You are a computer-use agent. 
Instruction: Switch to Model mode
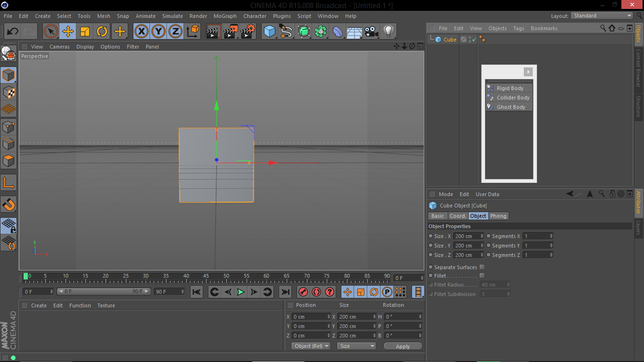coord(8,75)
